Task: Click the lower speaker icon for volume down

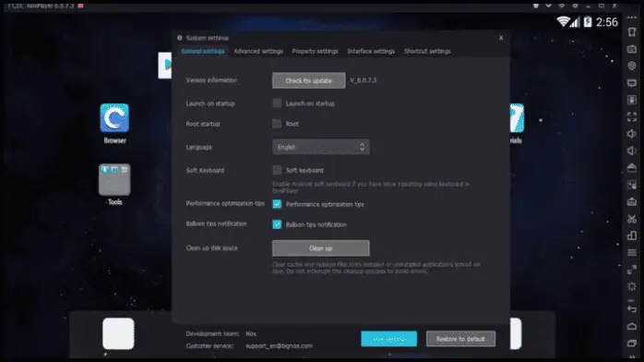Action: click(632, 151)
